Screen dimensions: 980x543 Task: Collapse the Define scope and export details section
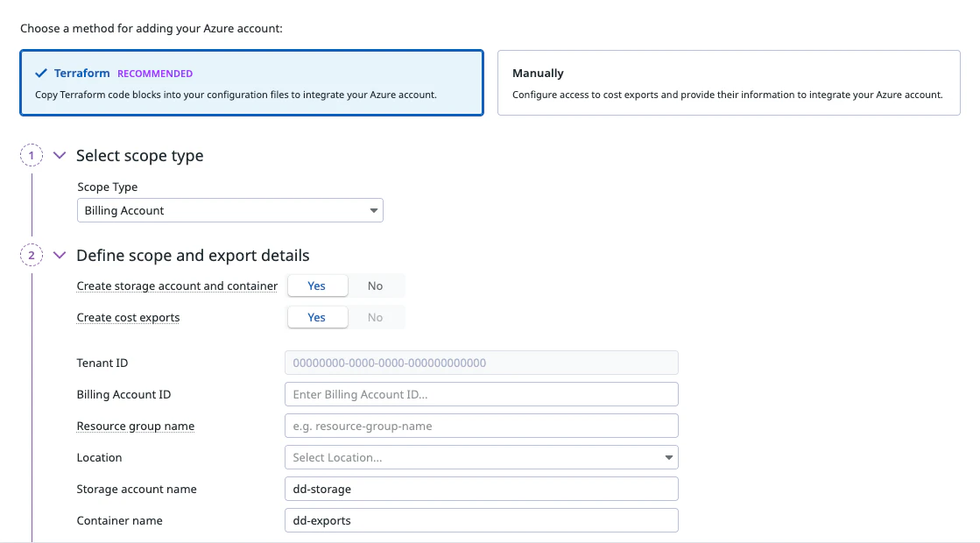pyautogui.click(x=60, y=256)
